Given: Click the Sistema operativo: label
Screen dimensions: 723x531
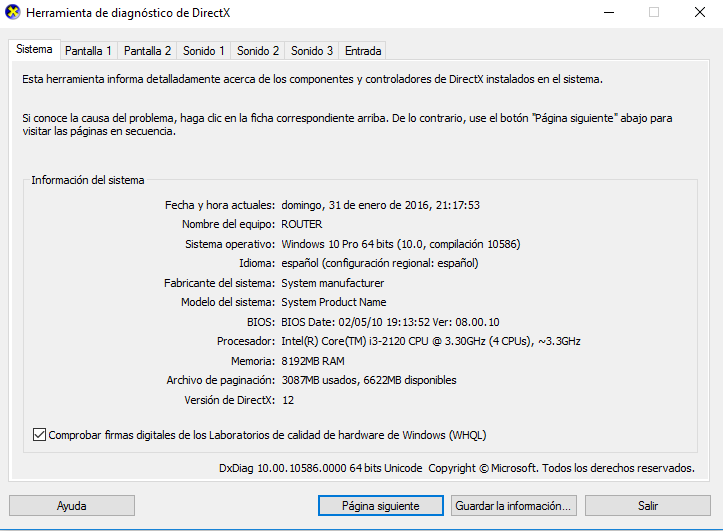Looking at the screenshot, I should tap(230, 244).
